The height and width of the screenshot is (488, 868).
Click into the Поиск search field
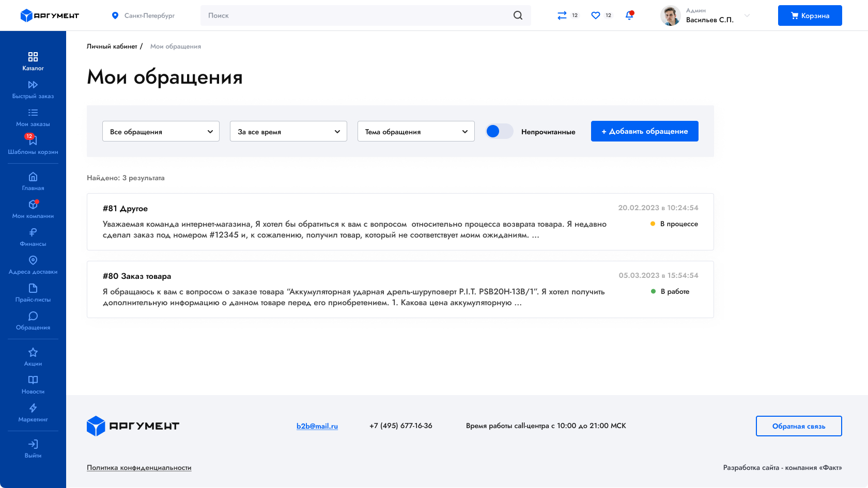point(357,15)
